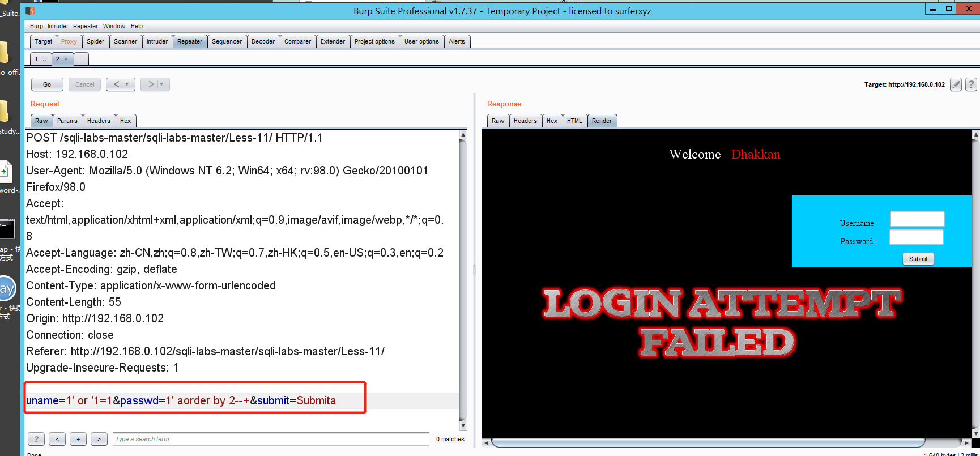This screenshot has height=456, width=980.
Task: Click the Cancel button
Action: point(85,84)
